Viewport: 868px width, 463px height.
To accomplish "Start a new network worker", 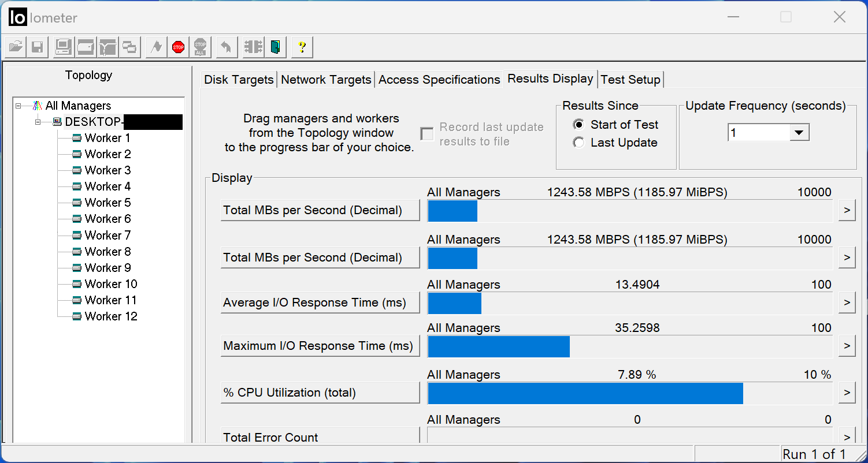I will tap(107, 47).
